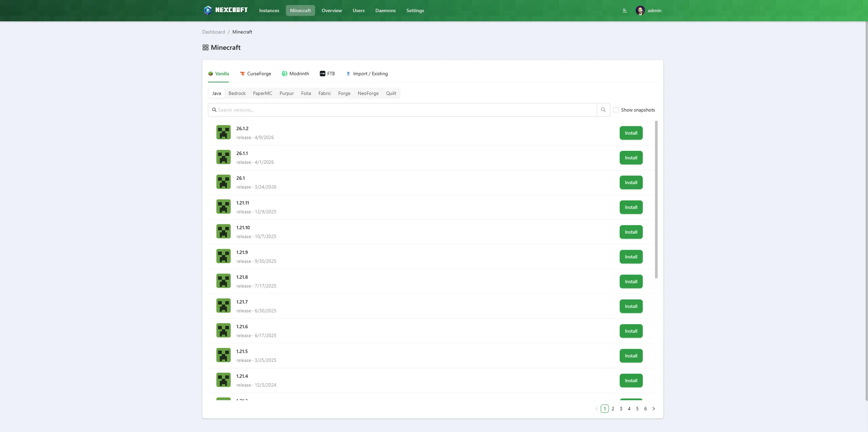Open the Import / Existing tab
The image size is (868, 432).
367,74
